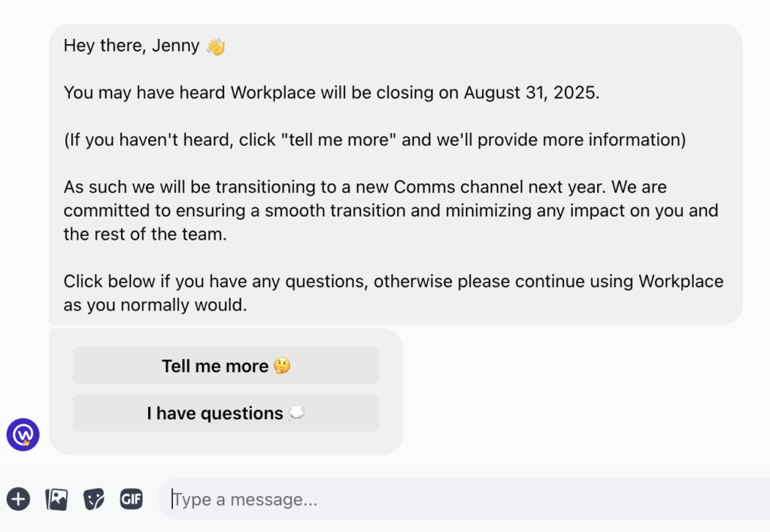770x532 pixels.
Task: Click the "August 31, 2025" date text
Action: pos(532,93)
